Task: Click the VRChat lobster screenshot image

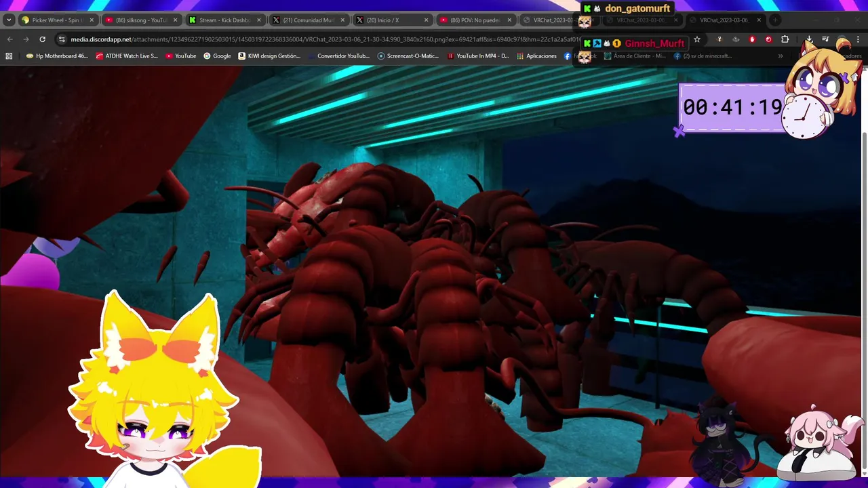Action: click(x=430, y=271)
